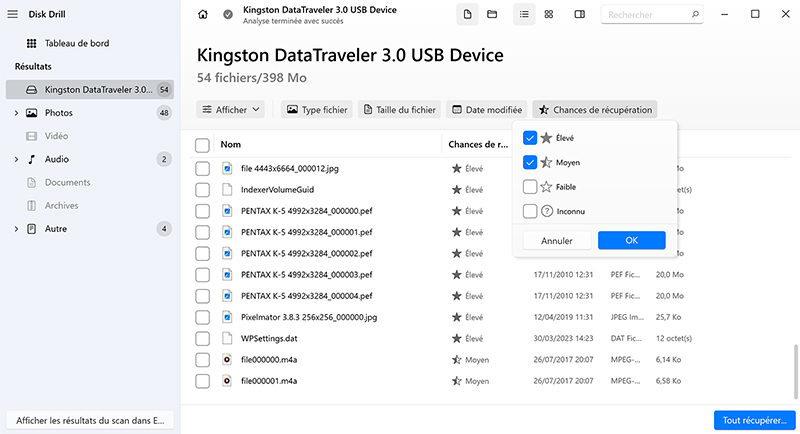Viewport: 800px width, 434px height.
Task: Confirm filter with the OK button
Action: click(x=631, y=241)
